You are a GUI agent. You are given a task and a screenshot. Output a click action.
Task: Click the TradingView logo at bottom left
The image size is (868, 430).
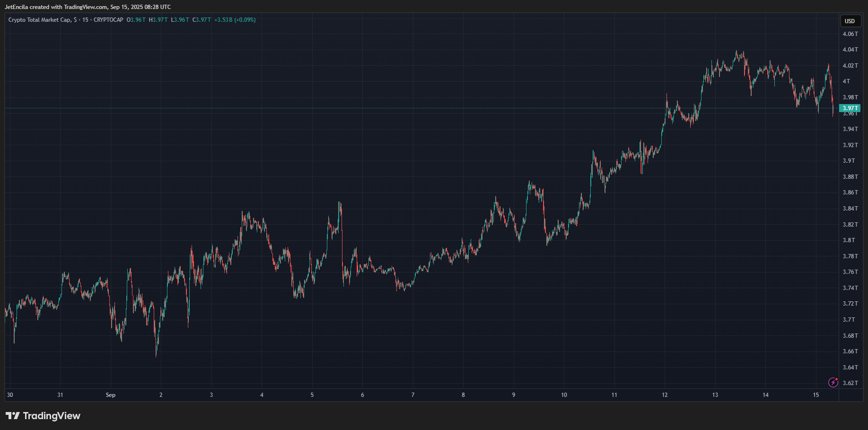coord(43,416)
